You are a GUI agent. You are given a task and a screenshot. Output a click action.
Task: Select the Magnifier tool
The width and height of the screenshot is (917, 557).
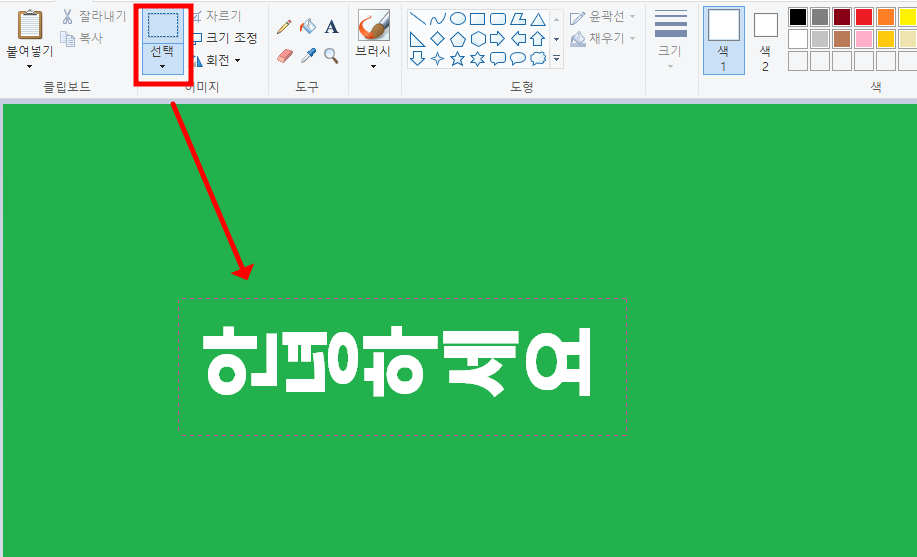[332, 56]
